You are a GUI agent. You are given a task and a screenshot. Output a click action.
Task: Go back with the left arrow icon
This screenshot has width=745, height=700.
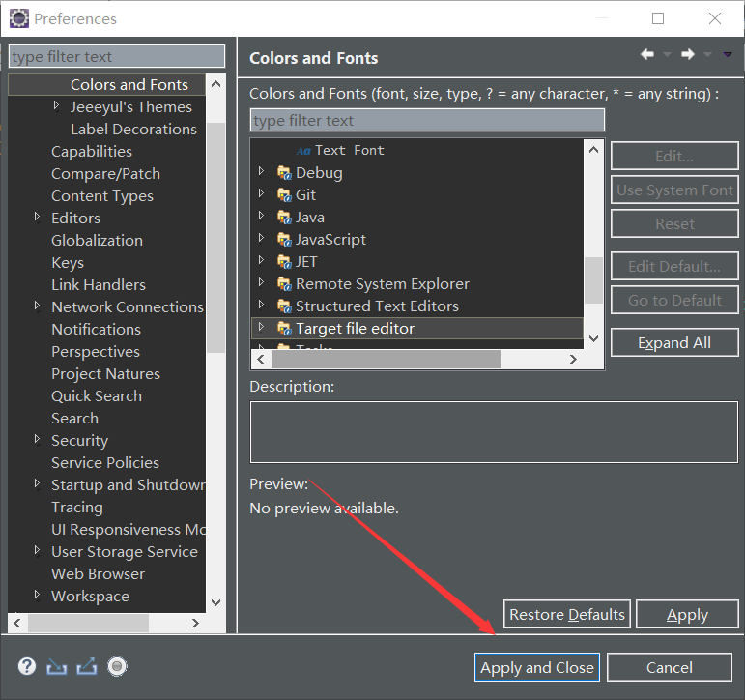click(647, 54)
